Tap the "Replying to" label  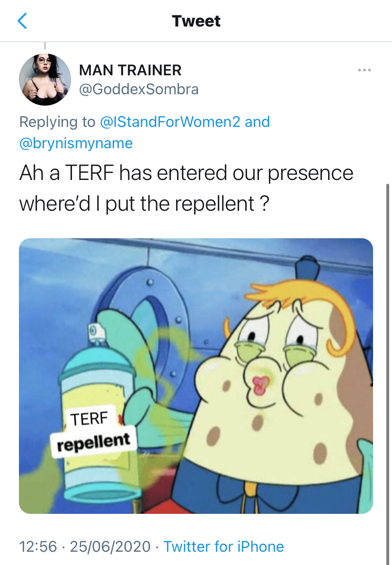pos(57,122)
